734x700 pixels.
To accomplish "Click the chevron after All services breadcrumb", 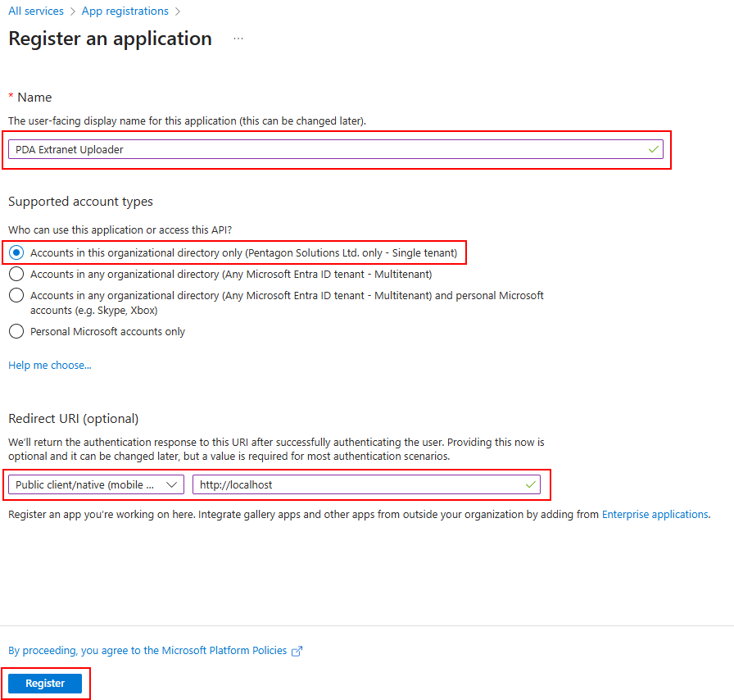I will [x=72, y=11].
